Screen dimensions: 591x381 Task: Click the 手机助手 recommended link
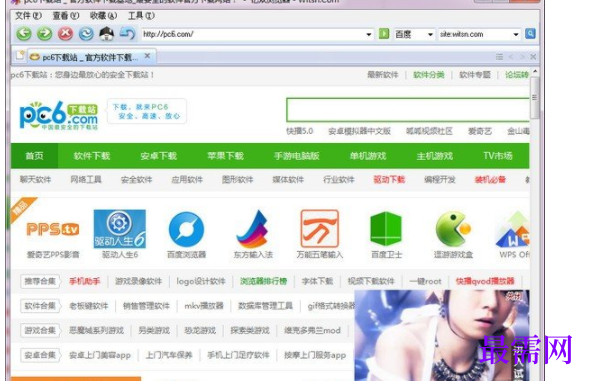tap(84, 281)
